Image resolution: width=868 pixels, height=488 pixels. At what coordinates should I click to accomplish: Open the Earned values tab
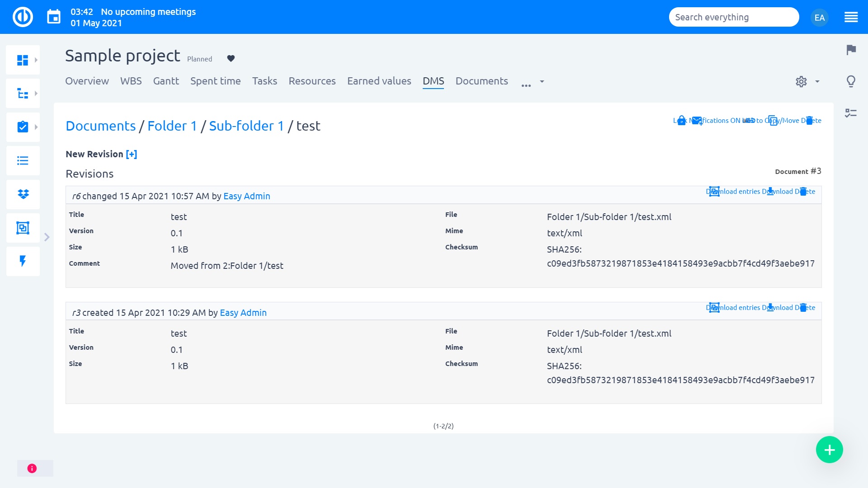[379, 81]
